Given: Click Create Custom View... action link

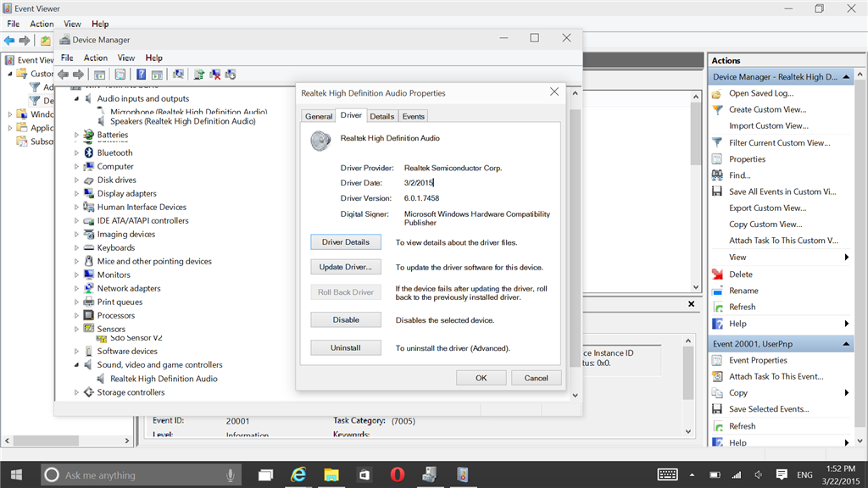Looking at the screenshot, I should [768, 109].
